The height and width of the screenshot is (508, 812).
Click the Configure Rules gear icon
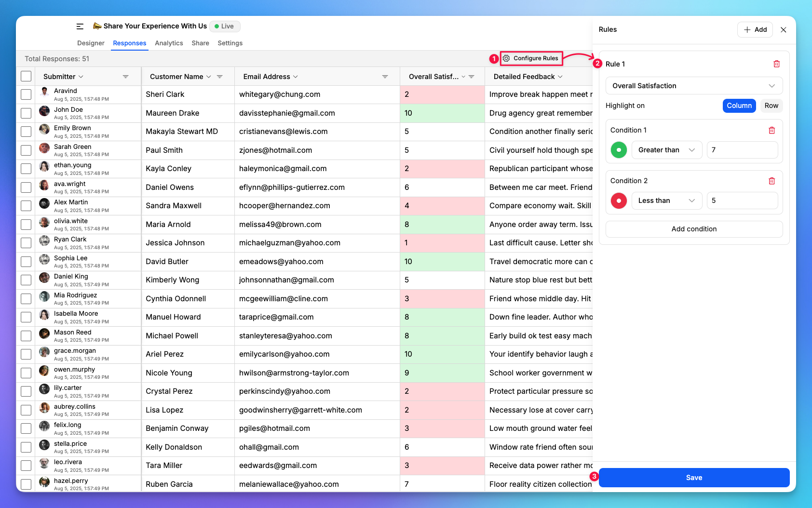click(x=506, y=58)
